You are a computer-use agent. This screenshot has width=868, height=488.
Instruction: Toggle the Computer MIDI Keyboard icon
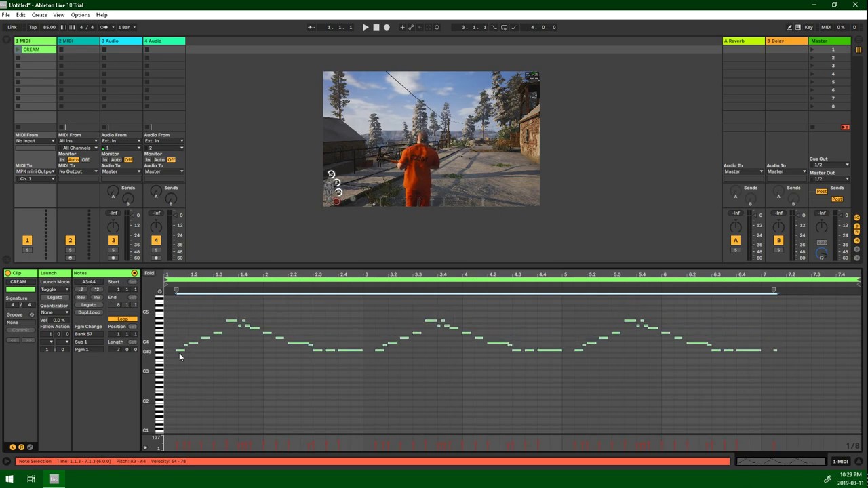(798, 27)
